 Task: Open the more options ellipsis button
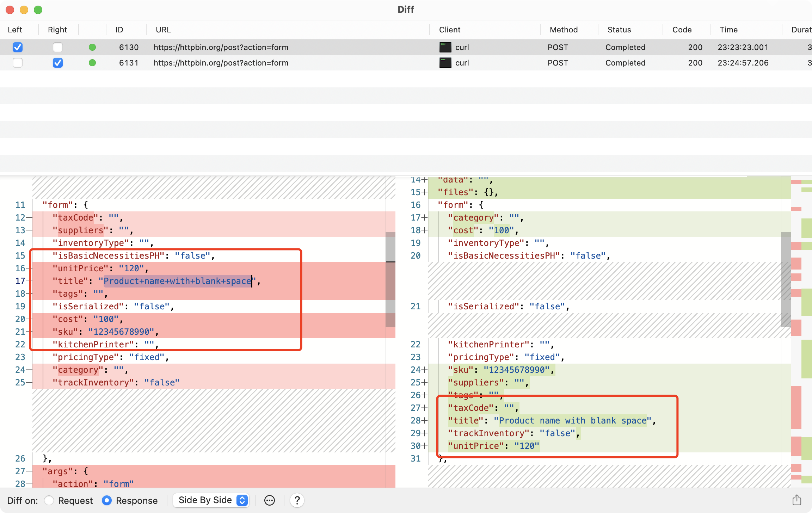270,500
